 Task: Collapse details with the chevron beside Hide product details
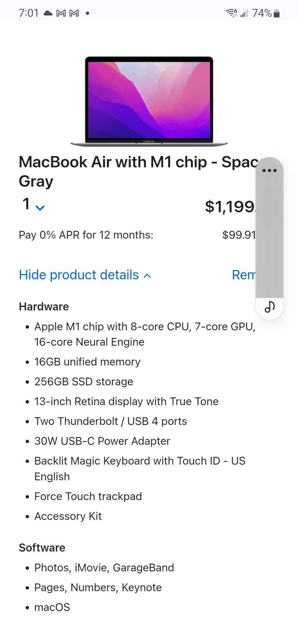(x=147, y=276)
